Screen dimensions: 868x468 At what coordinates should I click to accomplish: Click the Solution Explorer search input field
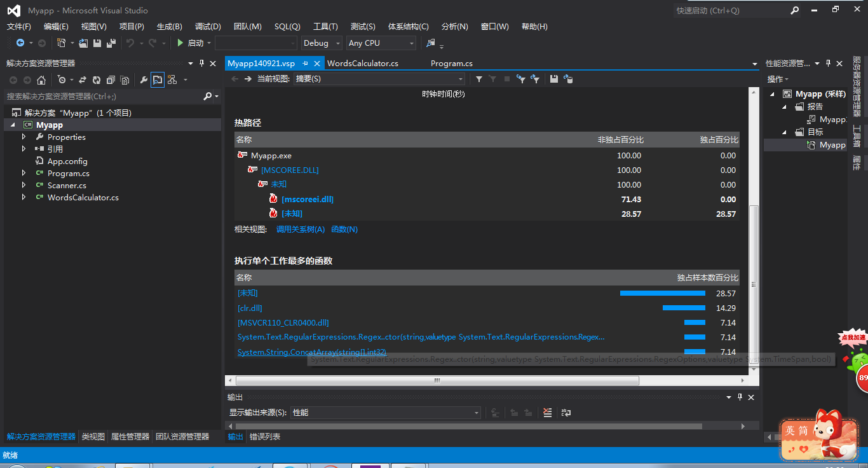(x=102, y=97)
